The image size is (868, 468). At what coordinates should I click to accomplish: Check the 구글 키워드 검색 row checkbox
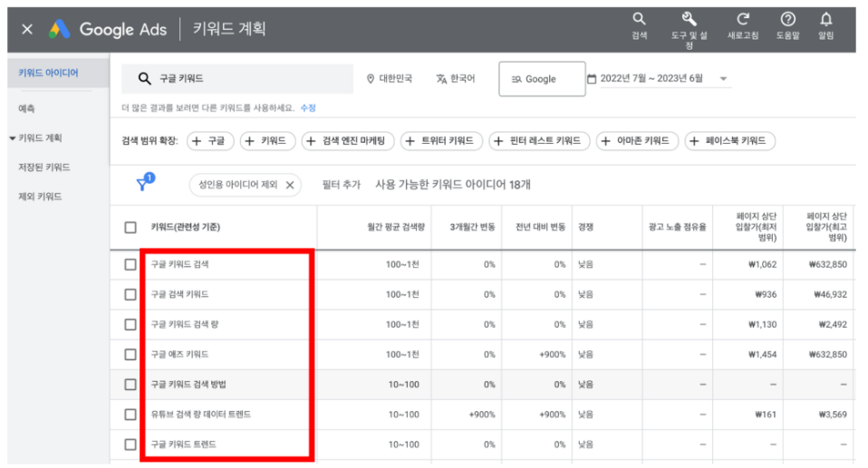[x=130, y=264]
